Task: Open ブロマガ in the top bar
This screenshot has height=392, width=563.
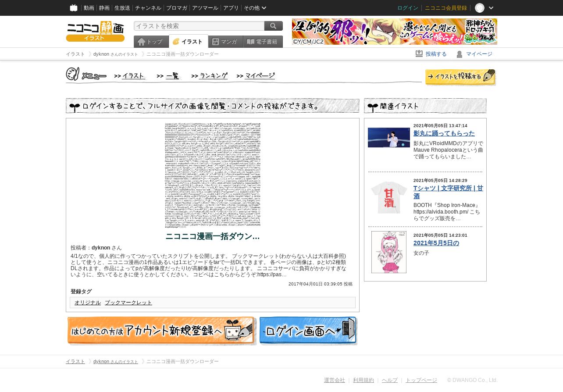Action: click(x=177, y=8)
